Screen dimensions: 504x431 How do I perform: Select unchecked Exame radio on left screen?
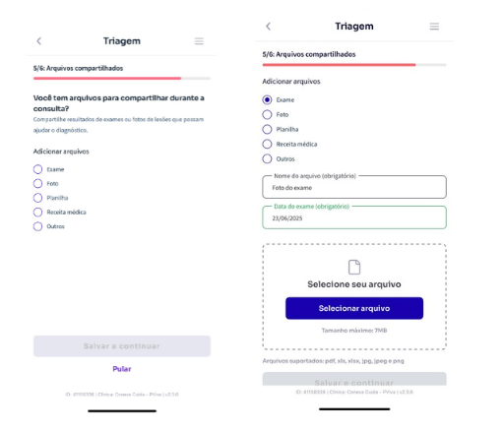37,169
